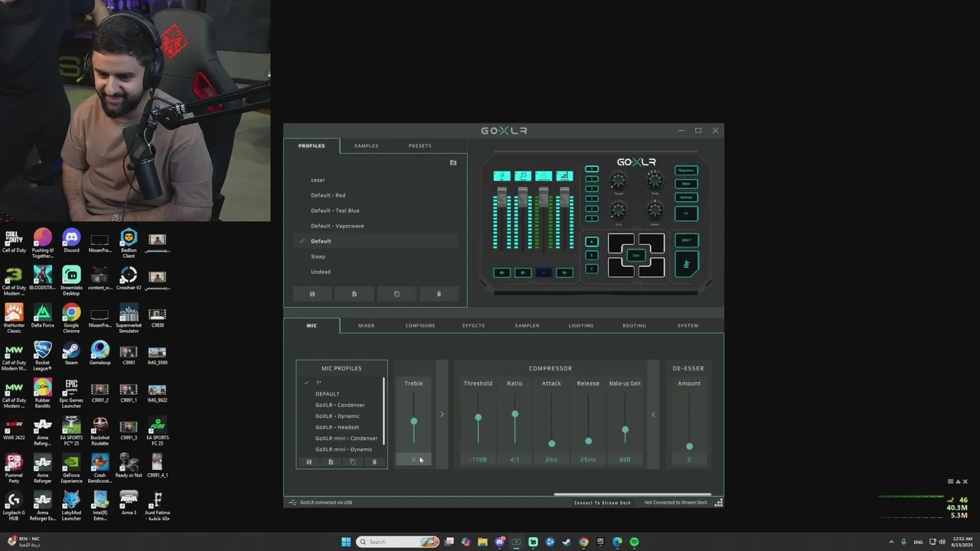The width and height of the screenshot is (980, 551).
Task: Click the new file icon in Mic Profiles panel
Action: pos(331,462)
